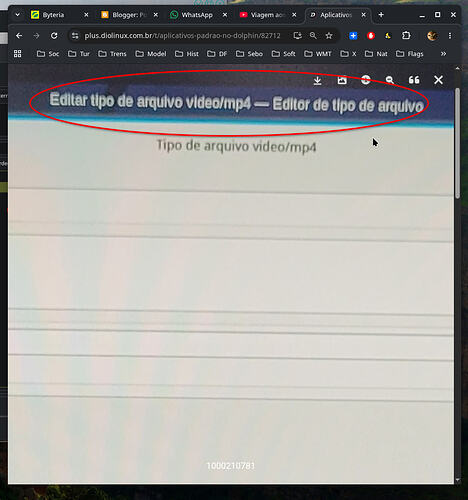This screenshot has width=468, height=500.
Task: Go forward with the browser arrow
Action: click(x=36, y=36)
